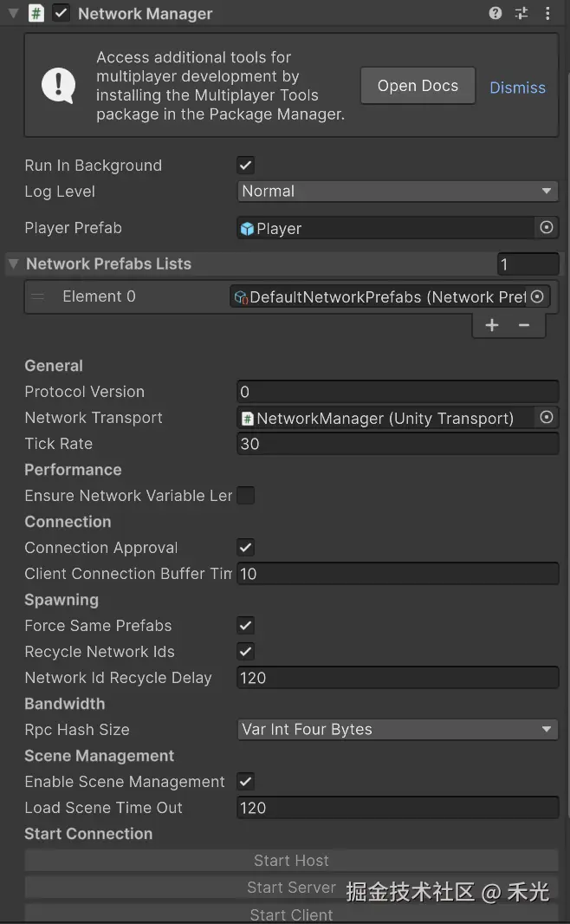The height and width of the screenshot is (924, 570).
Task: Toggle the Run In Background checkbox
Action: pos(246,166)
